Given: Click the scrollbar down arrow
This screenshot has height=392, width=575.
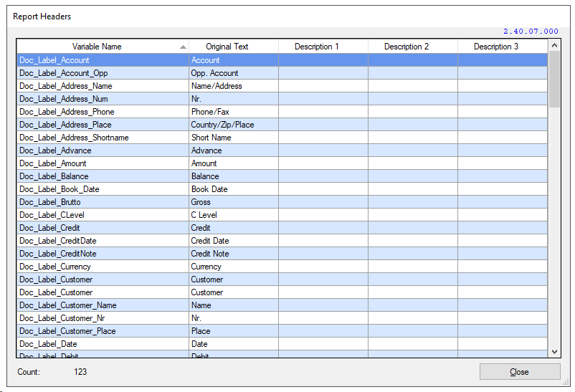Looking at the screenshot, I should click(554, 351).
